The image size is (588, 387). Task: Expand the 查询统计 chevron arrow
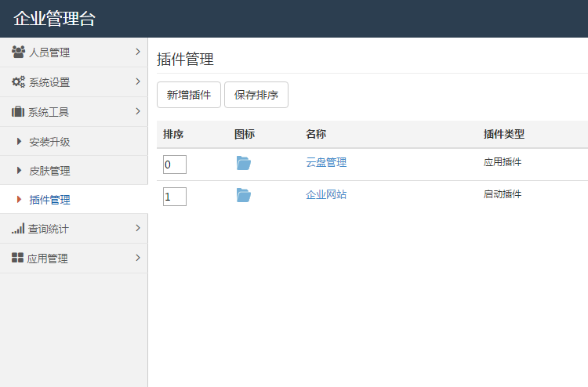(137, 228)
